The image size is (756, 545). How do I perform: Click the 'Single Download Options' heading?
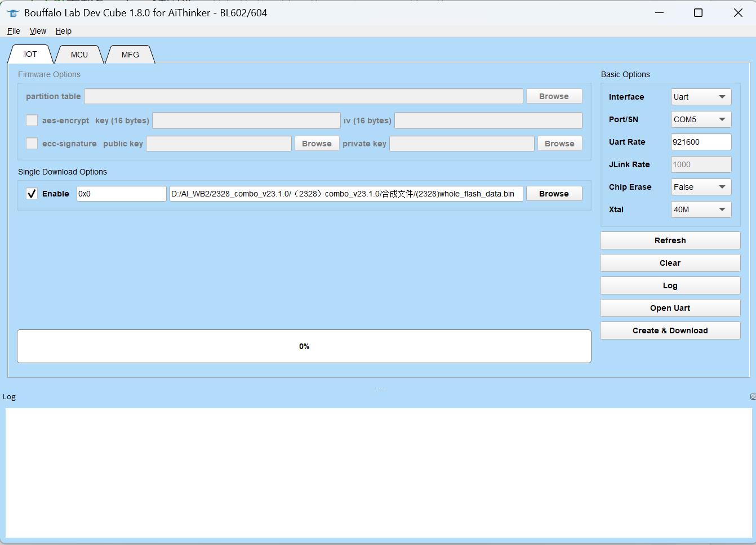tap(63, 172)
